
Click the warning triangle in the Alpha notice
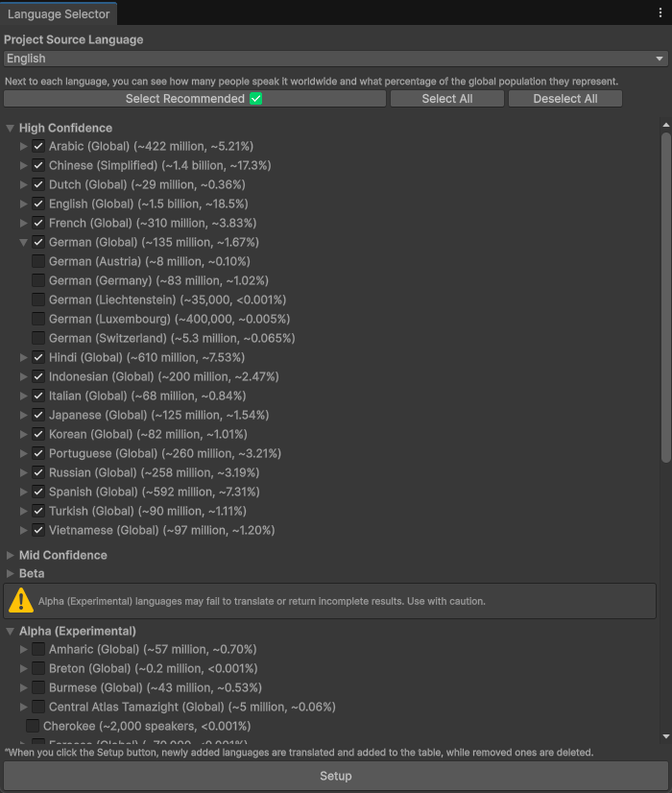23,600
